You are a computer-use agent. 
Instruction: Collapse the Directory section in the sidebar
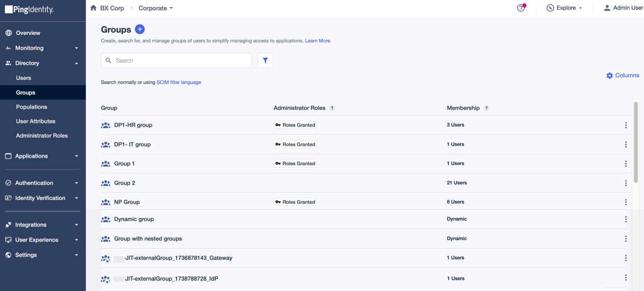pos(76,63)
